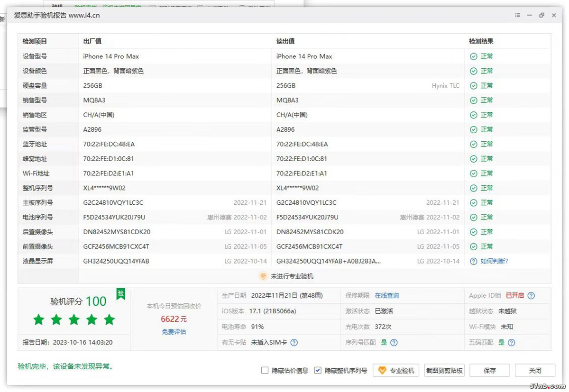Enable the 隐藏估价信息 checkbox
Screen dimensions: 569x392
tap(265, 371)
